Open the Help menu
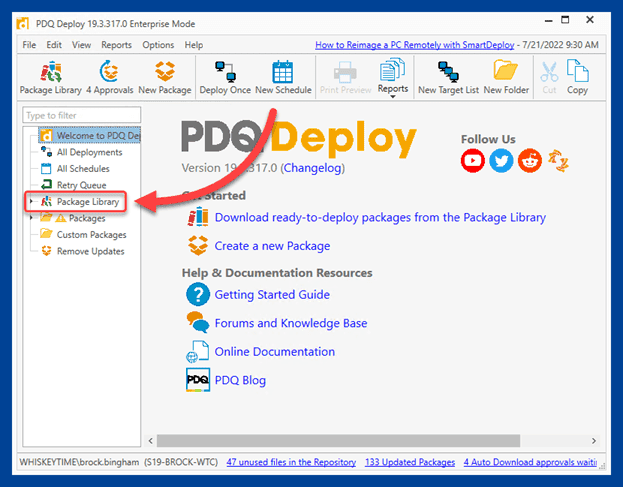The image size is (623, 487). (x=193, y=45)
